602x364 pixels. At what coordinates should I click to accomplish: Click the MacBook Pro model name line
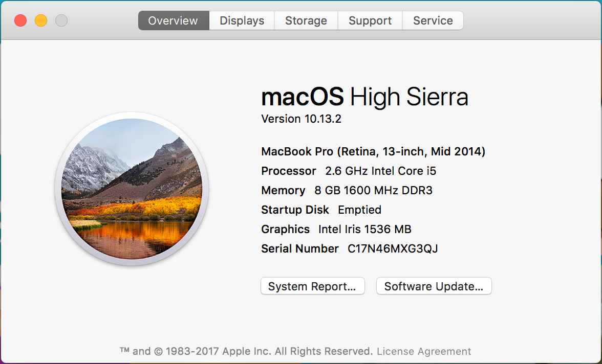[x=373, y=151]
